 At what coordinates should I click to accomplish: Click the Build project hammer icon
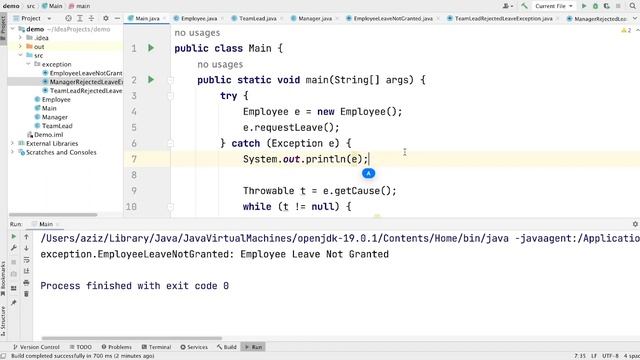[524, 6]
